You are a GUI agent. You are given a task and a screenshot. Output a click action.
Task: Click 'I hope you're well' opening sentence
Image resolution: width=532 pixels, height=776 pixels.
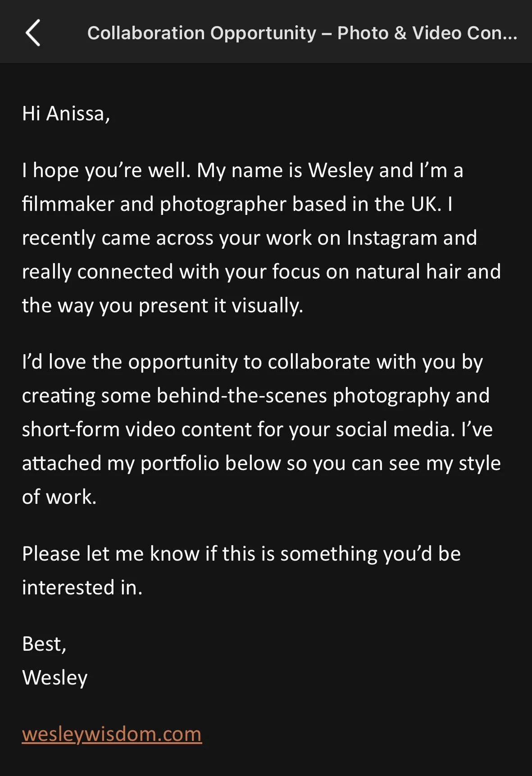tap(106, 170)
